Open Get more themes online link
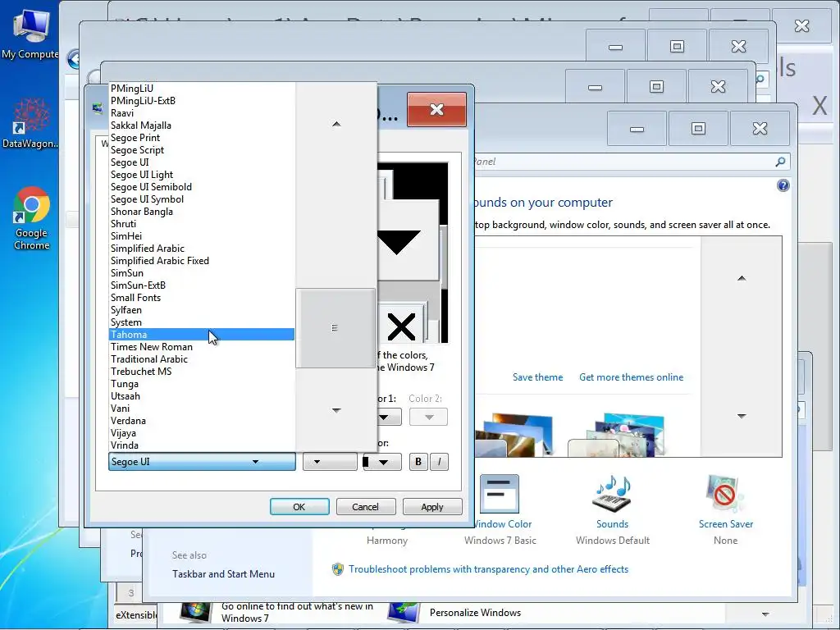Screen dimensions: 840x630 (631, 377)
